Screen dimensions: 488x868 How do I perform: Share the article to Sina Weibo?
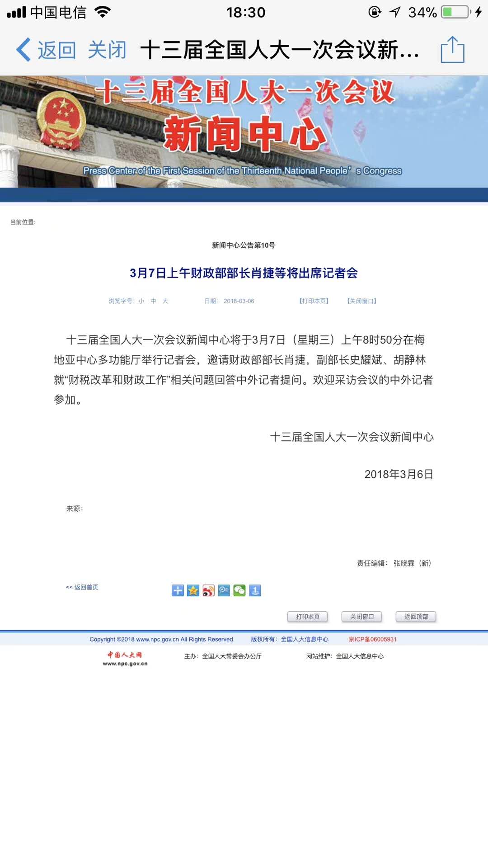[208, 590]
